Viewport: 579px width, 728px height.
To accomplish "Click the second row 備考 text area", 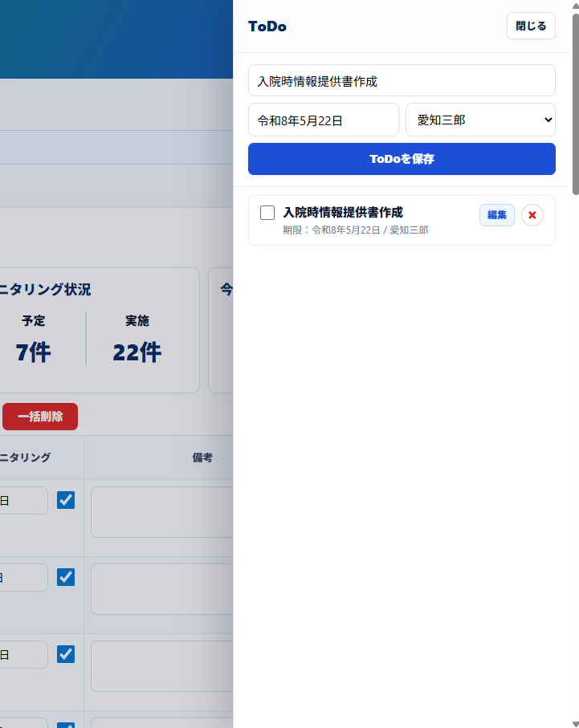I will pos(162,589).
